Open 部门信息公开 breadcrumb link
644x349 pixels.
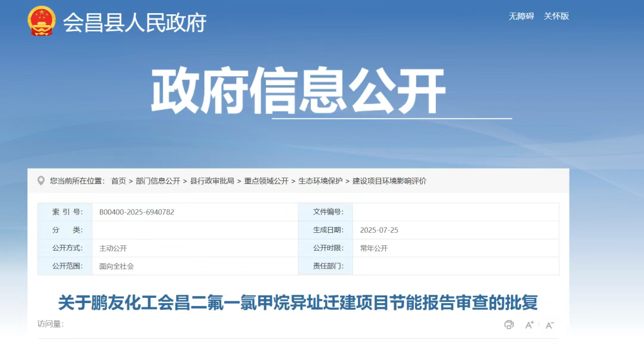(157, 181)
